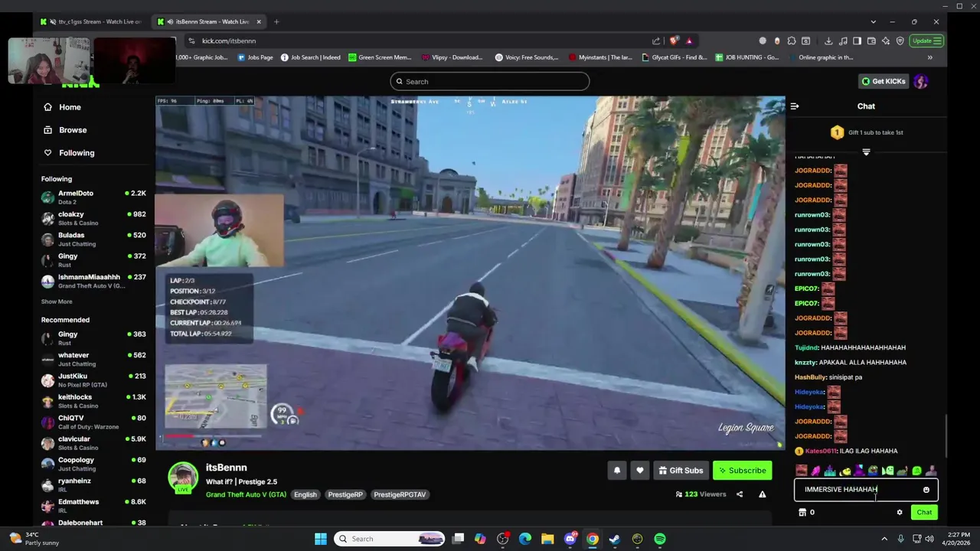
Task: Open the JOB HUNTING bookmark
Action: (747, 57)
